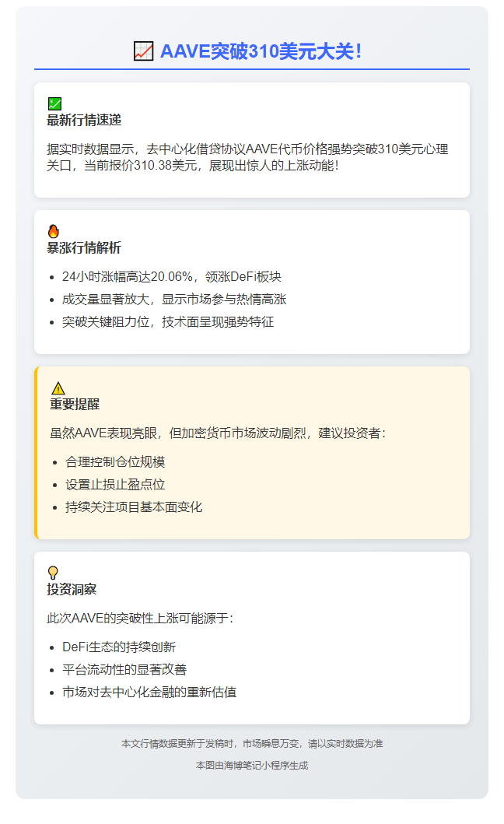Click the yellow warning triangle icon

click(x=58, y=388)
